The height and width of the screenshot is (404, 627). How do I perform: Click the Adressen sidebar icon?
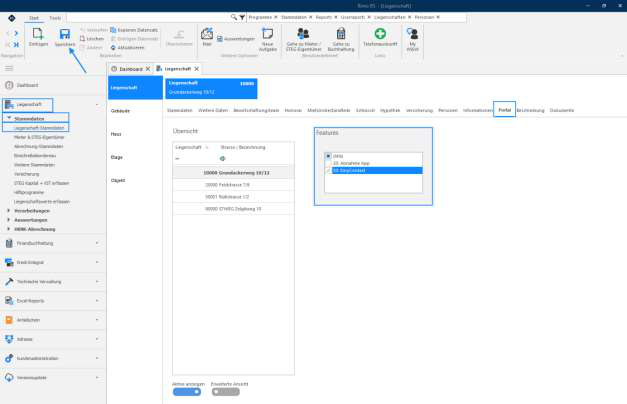point(9,339)
